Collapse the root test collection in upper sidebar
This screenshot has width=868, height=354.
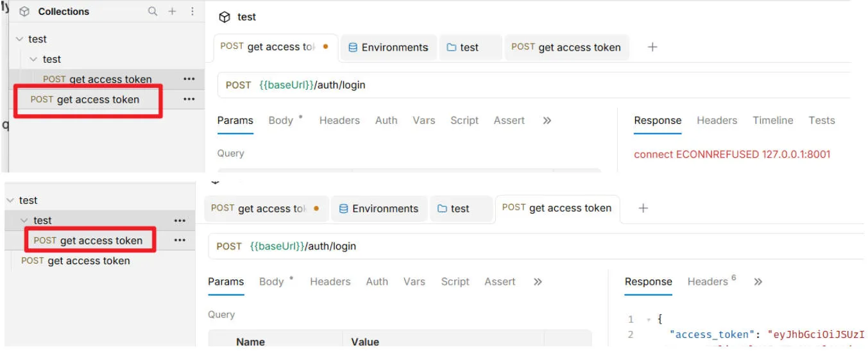(x=19, y=39)
